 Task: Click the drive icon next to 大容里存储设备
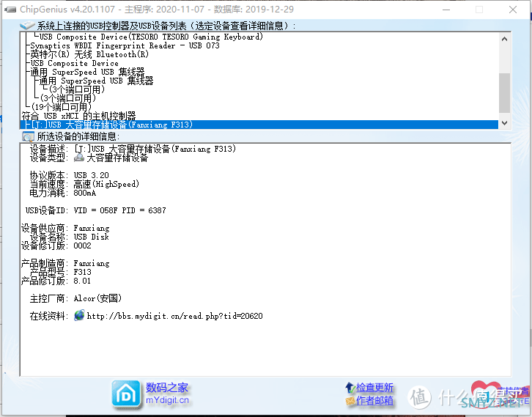pyautogui.click(x=79, y=158)
